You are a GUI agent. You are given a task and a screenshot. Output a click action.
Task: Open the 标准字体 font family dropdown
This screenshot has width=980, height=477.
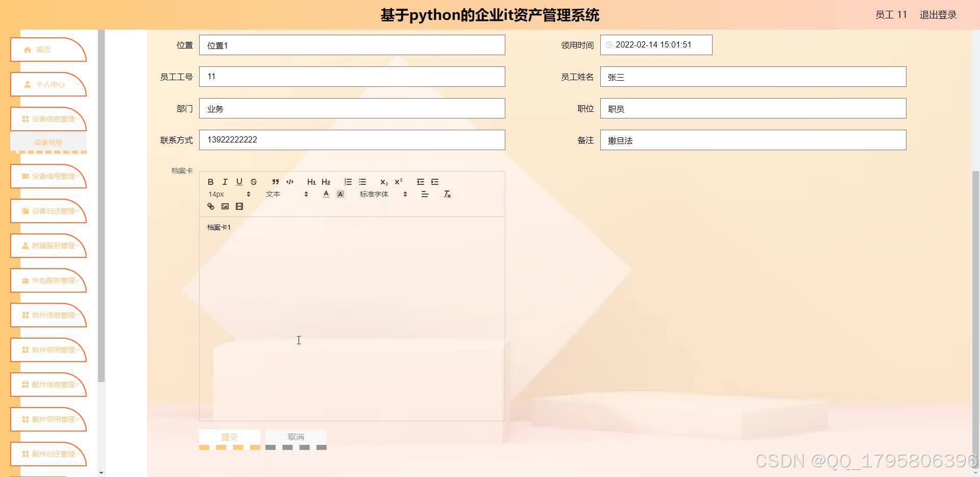(x=383, y=194)
